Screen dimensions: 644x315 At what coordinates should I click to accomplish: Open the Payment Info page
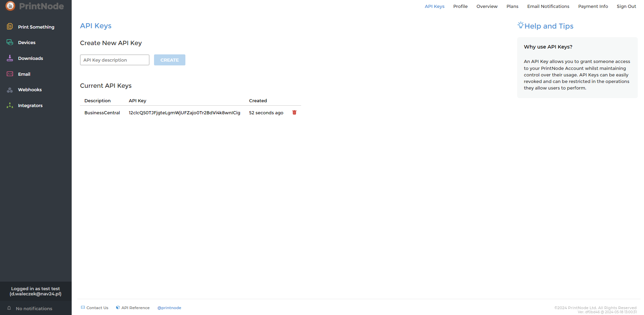(593, 6)
